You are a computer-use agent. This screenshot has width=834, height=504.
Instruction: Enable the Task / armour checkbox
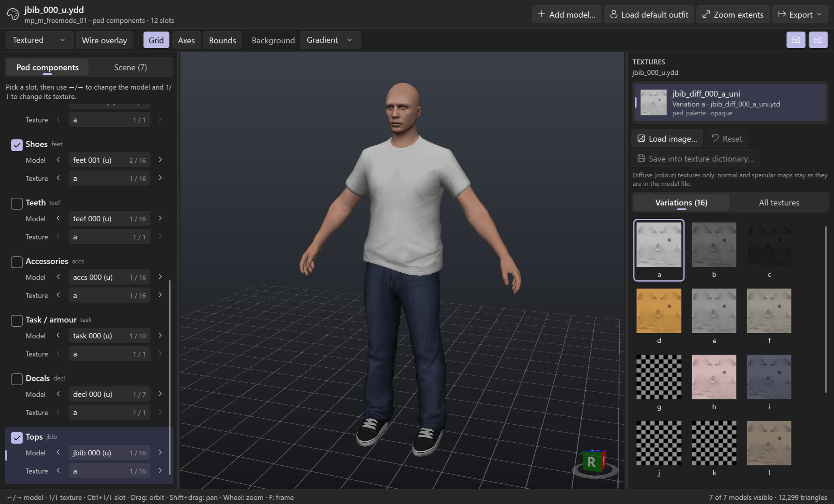(16, 321)
